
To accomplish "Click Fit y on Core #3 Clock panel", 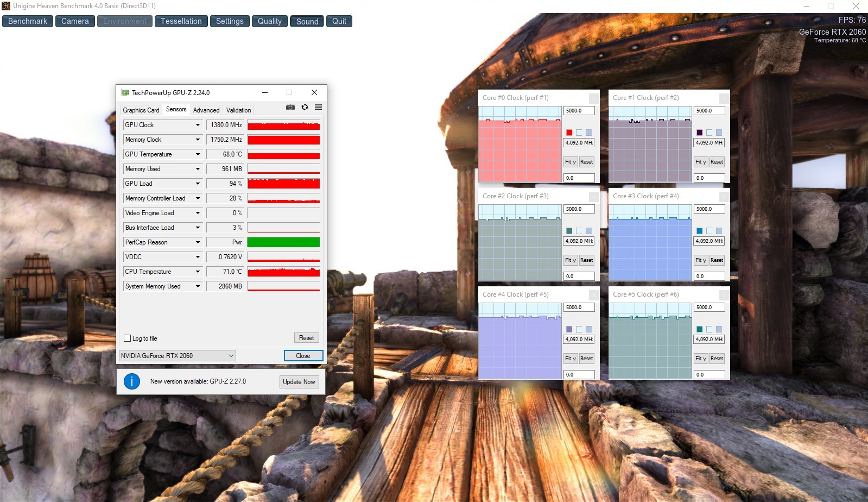I will (701, 260).
